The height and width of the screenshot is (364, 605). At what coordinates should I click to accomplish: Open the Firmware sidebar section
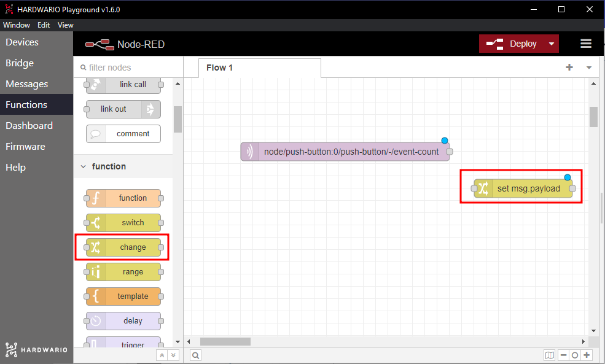click(x=36, y=147)
